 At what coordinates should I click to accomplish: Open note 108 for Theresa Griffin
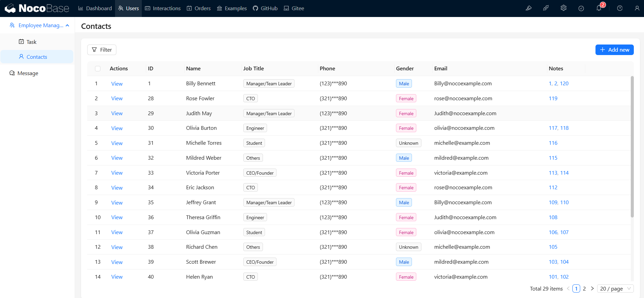coord(553,217)
